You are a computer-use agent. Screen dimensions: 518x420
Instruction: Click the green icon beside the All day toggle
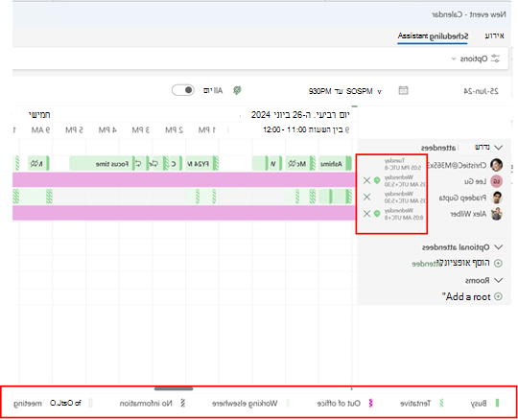[237, 90]
